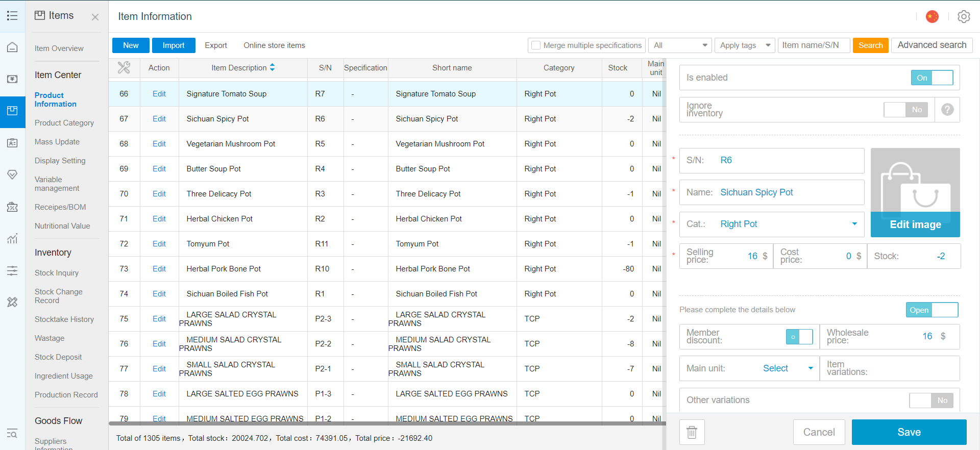Check Merge multiple specifications checkbox
This screenshot has height=450, width=980.
click(536, 45)
